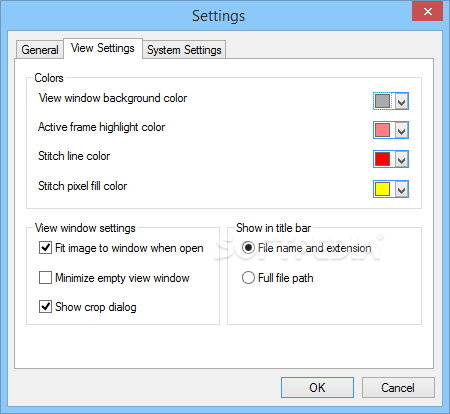Select File name and extension radio button
450x414 pixels.
248,248
